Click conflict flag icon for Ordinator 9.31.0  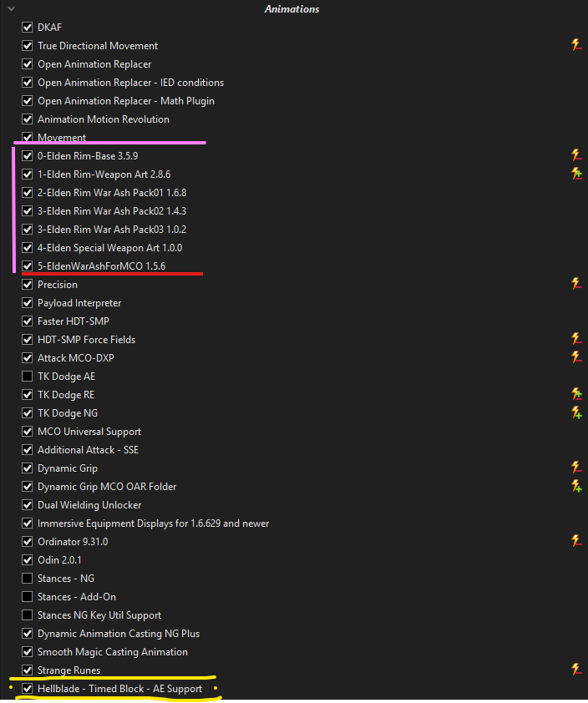(576, 542)
